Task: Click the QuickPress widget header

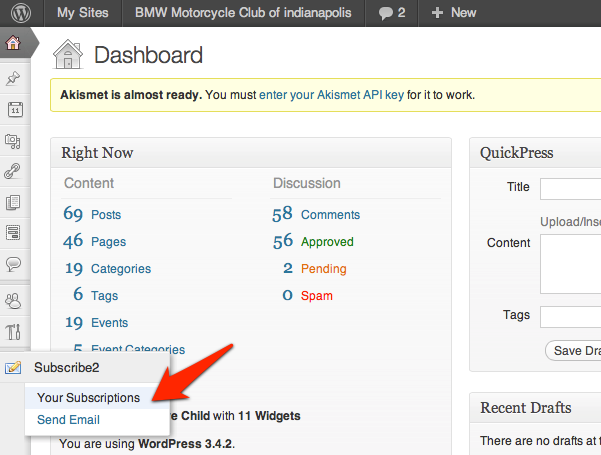Action: coord(535,153)
